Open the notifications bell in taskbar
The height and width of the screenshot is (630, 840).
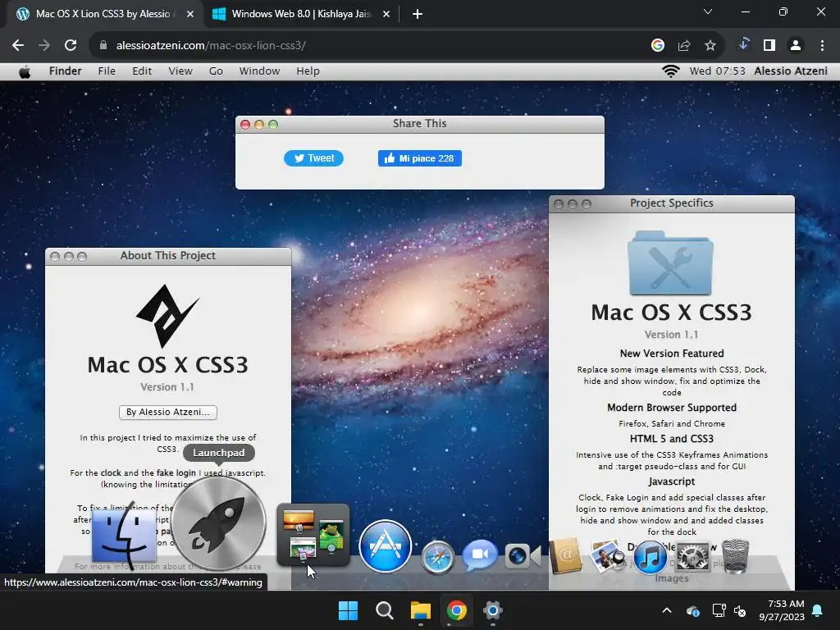coord(818,610)
